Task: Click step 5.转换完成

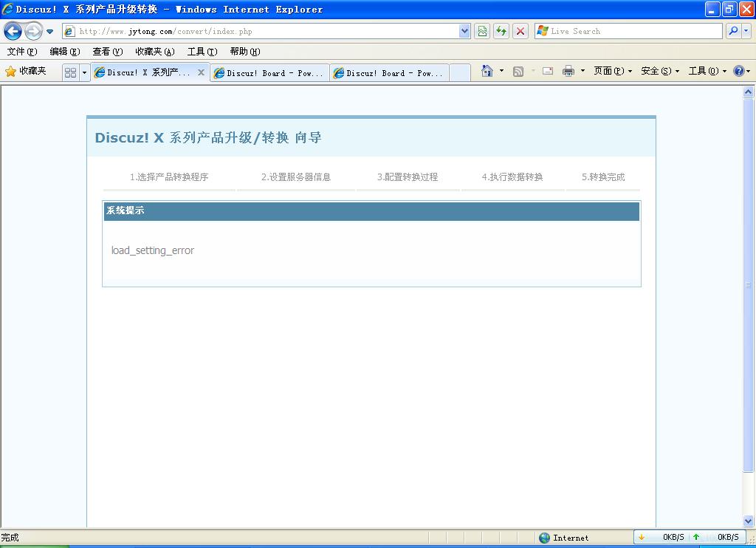Action: point(603,177)
